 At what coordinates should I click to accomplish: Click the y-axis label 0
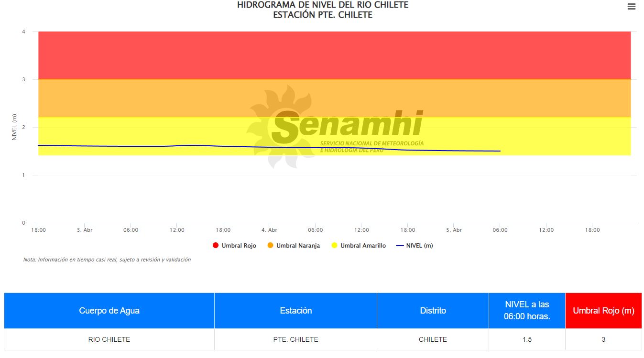[23, 223]
